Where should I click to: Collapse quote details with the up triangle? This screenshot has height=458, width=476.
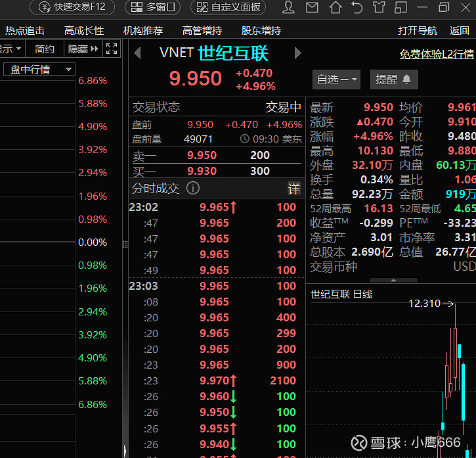point(393,280)
